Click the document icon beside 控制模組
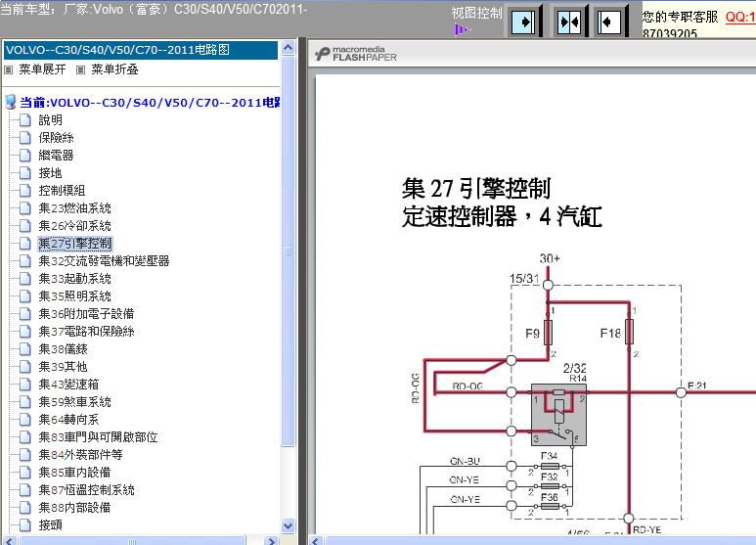 (x=25, y=191)
